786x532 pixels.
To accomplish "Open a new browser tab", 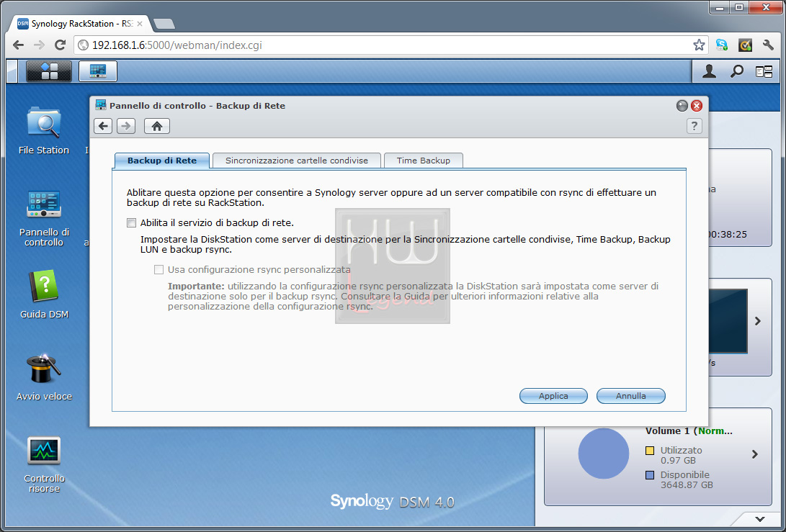I will [x=164, y=24].
